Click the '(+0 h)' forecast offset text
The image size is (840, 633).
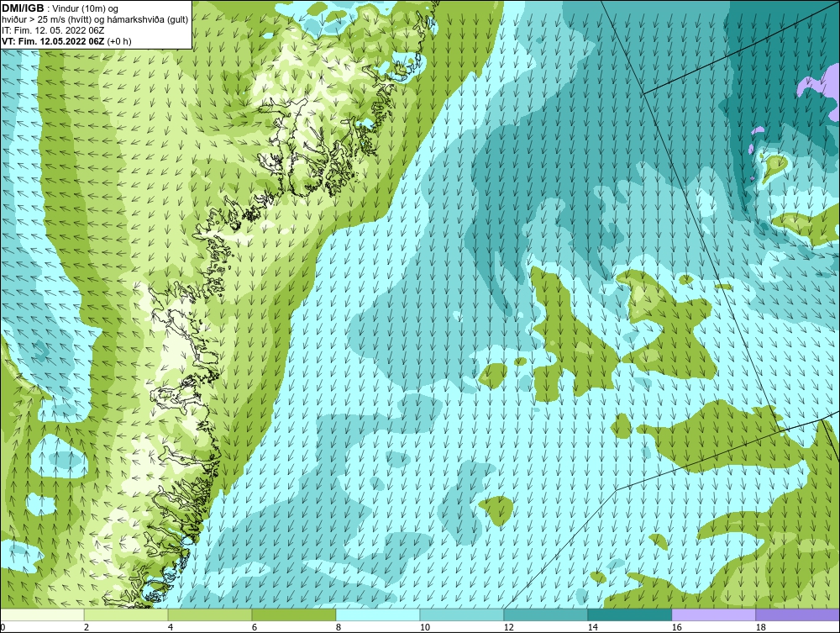[x=119, y=40]
